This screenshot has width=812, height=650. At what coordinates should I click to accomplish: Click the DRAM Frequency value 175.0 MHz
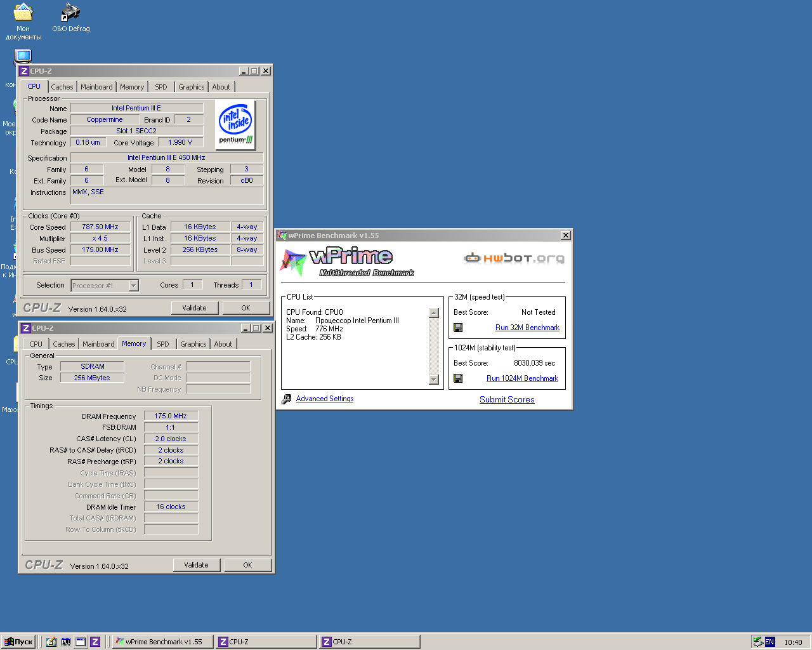pyautogui.click(x=171, y=416)
